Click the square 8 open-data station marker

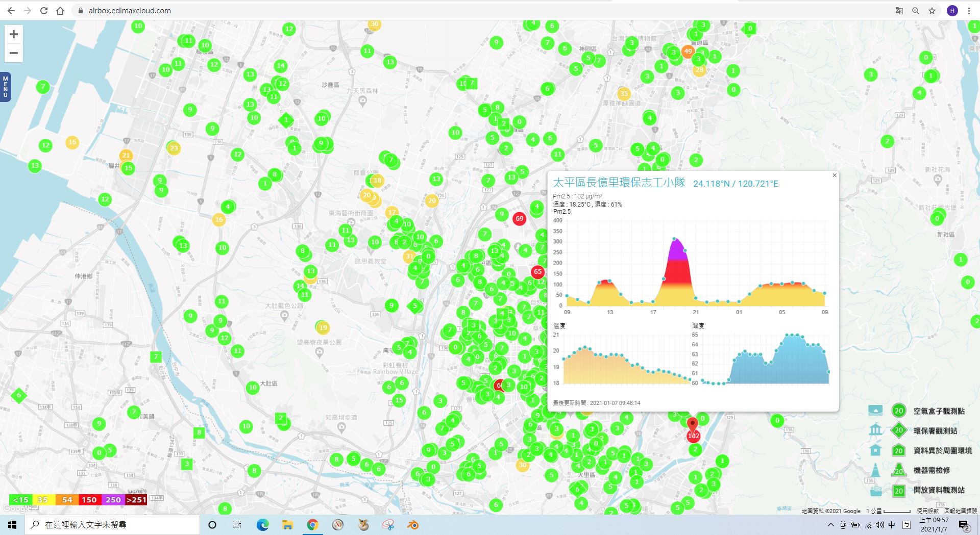click(x=199, y=433)
